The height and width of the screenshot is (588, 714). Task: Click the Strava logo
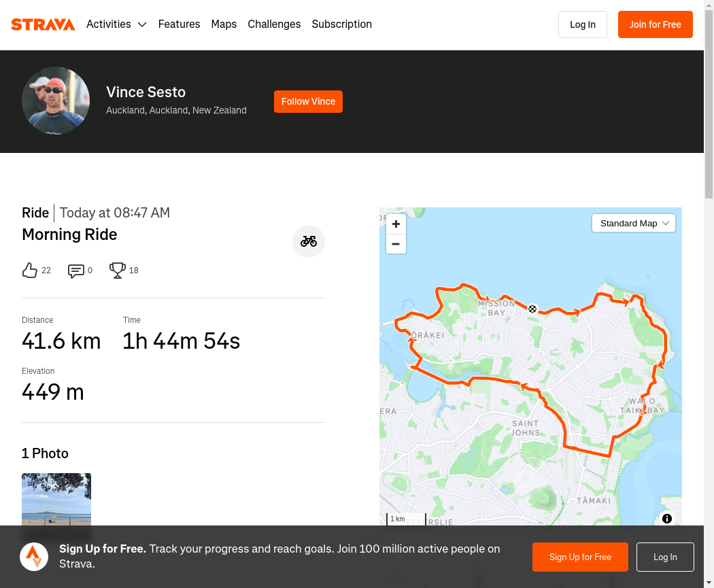coord(43,24)
